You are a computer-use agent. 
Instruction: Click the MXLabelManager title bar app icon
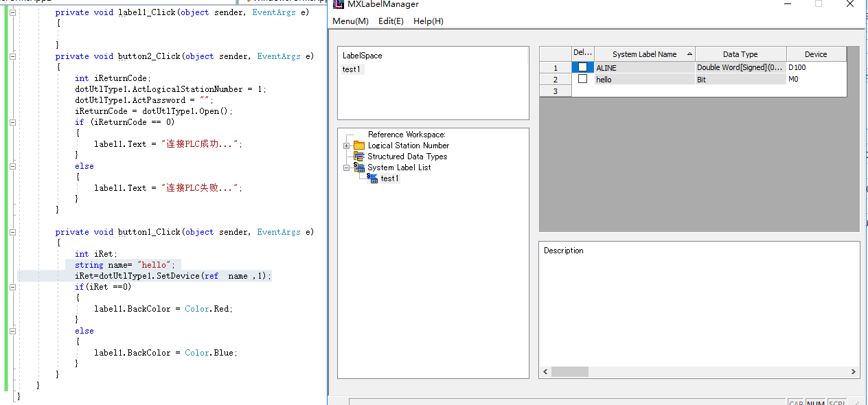(x=339, y=4)
